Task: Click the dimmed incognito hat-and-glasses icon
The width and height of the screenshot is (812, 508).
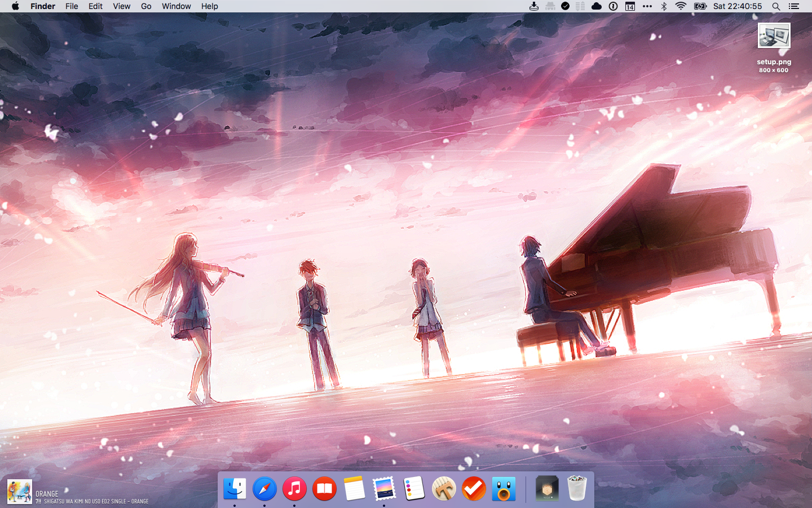Action: (550, 6)
